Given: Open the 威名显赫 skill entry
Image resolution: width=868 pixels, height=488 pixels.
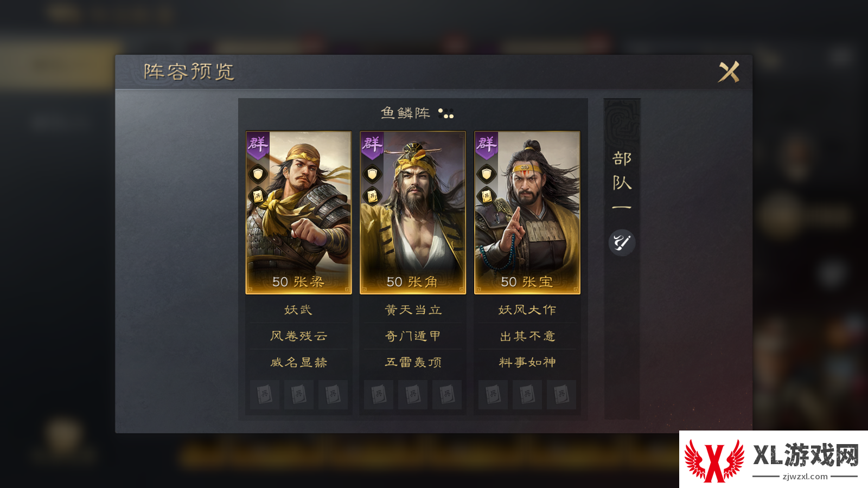Looking at the screenshot, I should pyautogui.click(x=298, y=362).
